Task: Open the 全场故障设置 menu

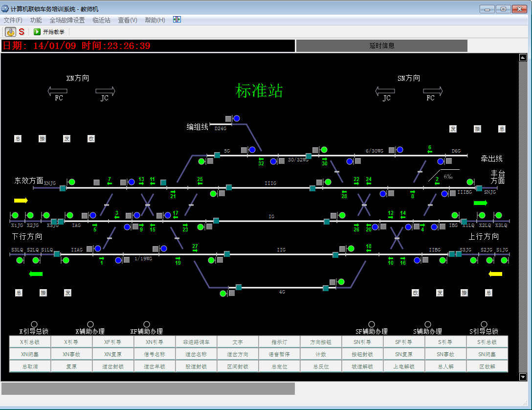Action: (x=68, y=20)
